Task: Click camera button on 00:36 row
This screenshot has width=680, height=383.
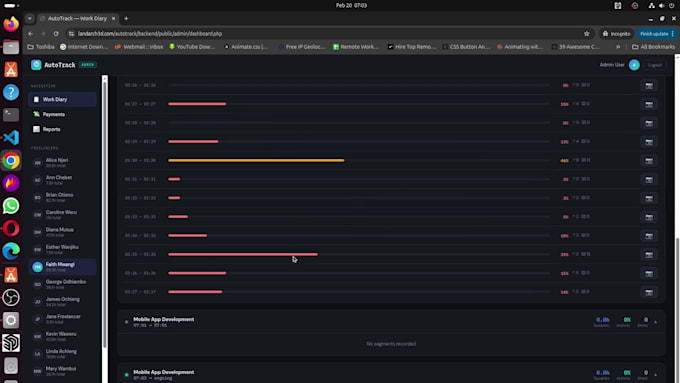Action: [x=649, y=273]
